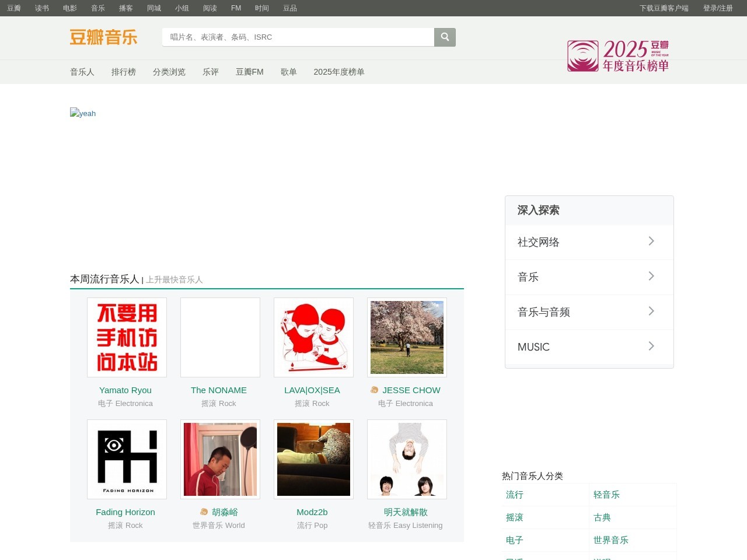The height and width of the screenshot is (560, 747).
Task: Click The NONAME artist name
Action: (x=219, y=390)
